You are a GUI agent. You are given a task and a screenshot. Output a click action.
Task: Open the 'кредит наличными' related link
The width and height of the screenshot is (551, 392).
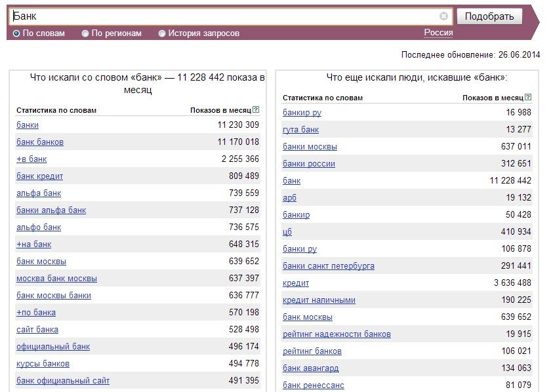point(319,300)
